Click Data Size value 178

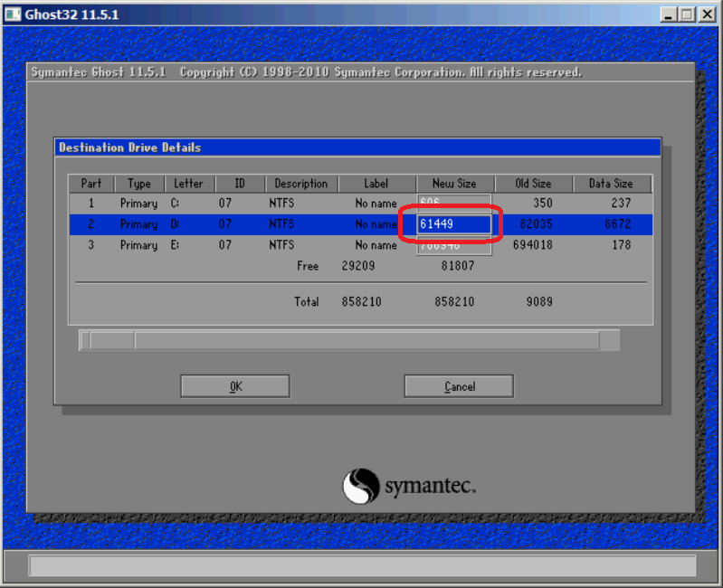click(x=621, y=245)
